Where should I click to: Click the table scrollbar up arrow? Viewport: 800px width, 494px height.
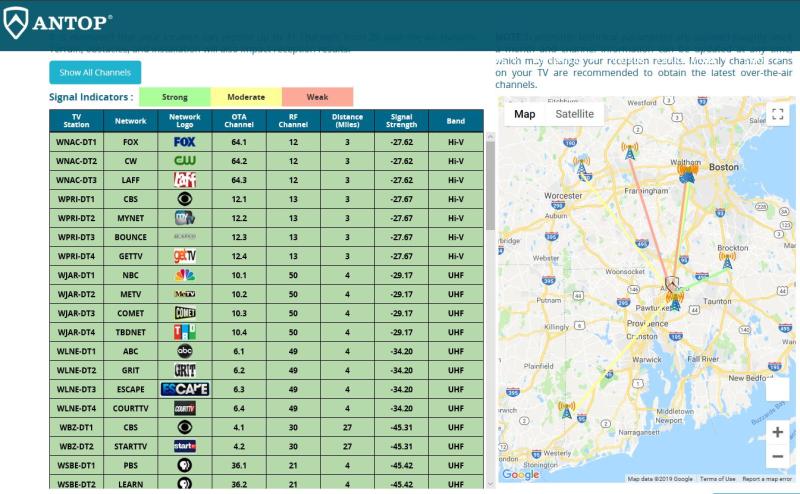(x=490, y=137)
